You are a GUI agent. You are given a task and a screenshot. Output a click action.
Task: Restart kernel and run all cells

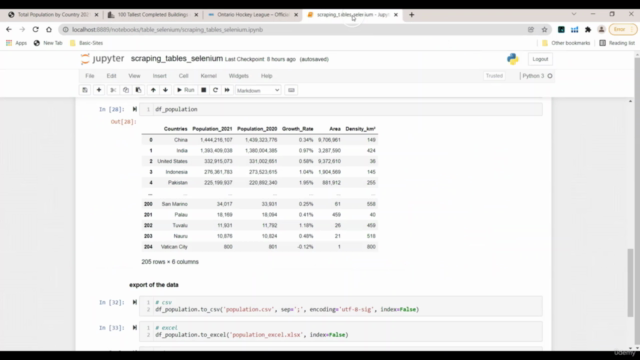coord(227,90)
